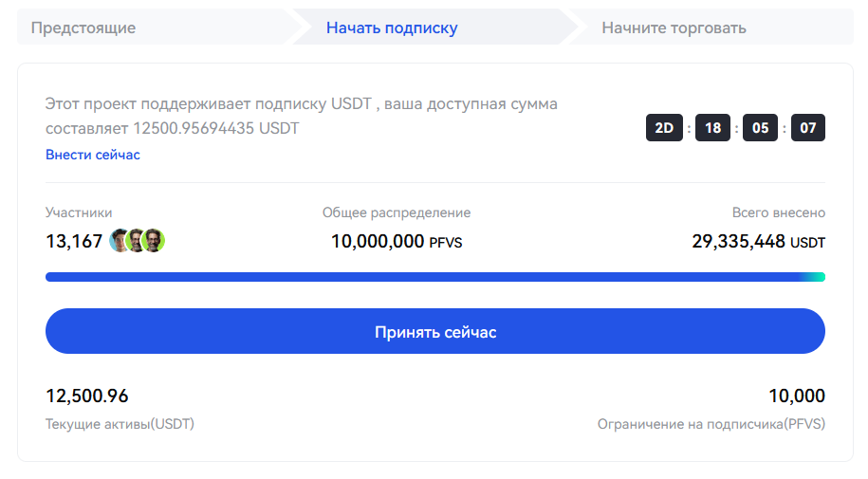
Task: Click the 18 hours countdown box
Action: (x=712, y=128)
